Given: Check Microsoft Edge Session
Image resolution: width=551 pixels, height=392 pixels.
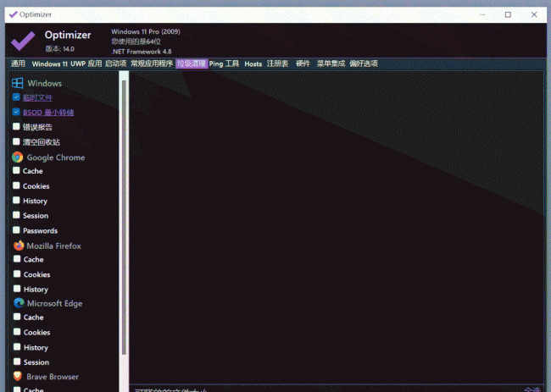Looking at the screenshot, I should click(x=17, y=362).
